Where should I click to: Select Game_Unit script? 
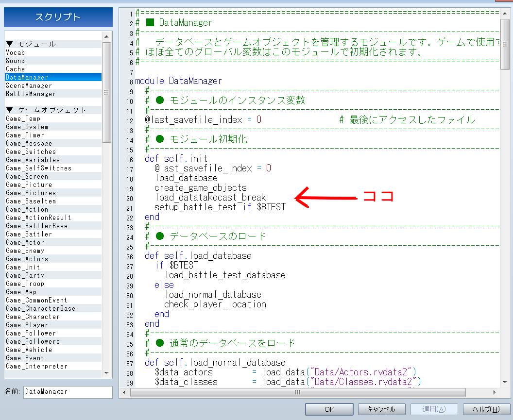tap(53, 267)
